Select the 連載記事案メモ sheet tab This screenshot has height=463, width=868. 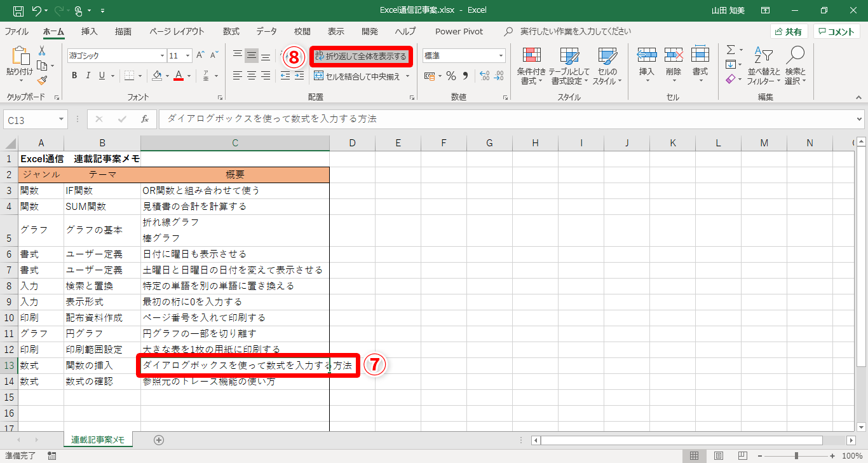click(x=97, y=439)
